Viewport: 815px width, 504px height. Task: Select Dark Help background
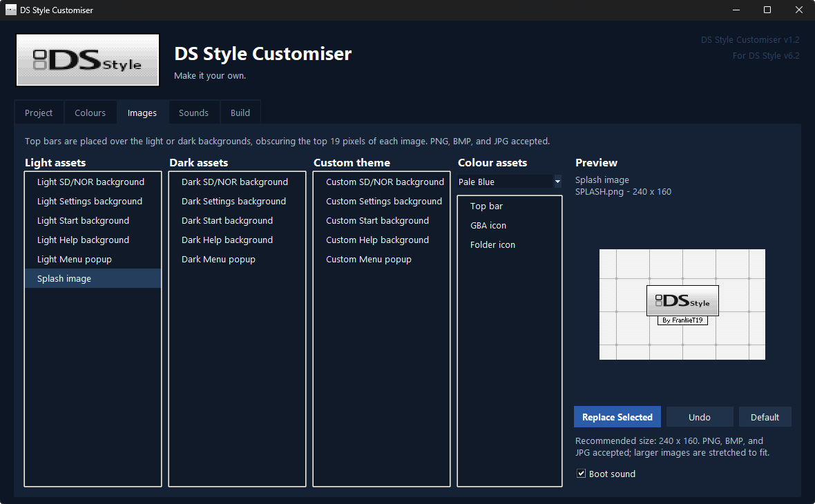pyautogui.click(x=237, y=240)
